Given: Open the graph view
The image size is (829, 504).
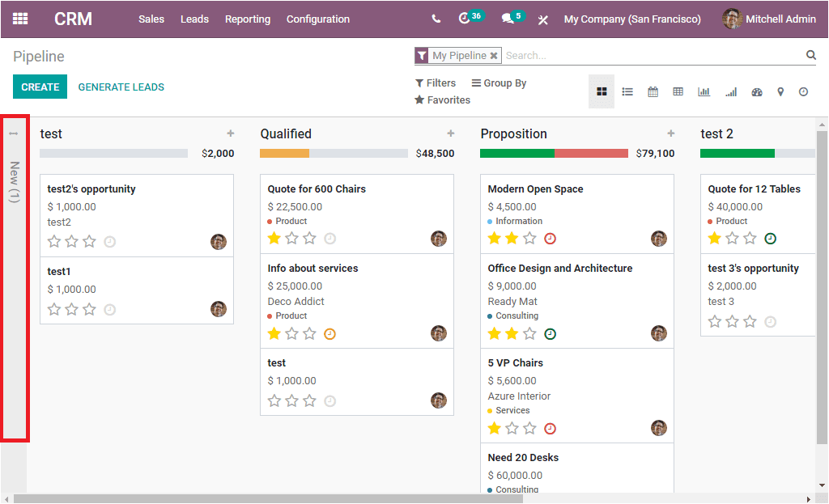Looking at the screenshot, I should point(704,91).
